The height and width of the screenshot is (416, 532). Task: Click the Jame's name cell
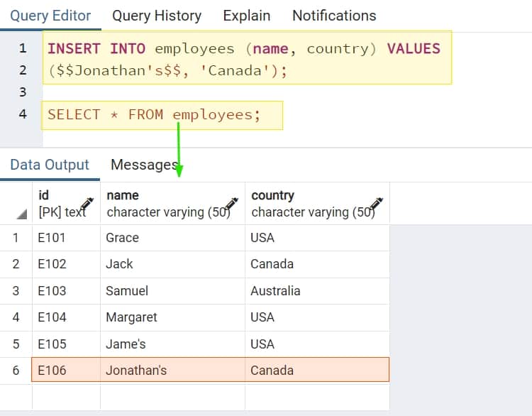click(x=172, y=344)
